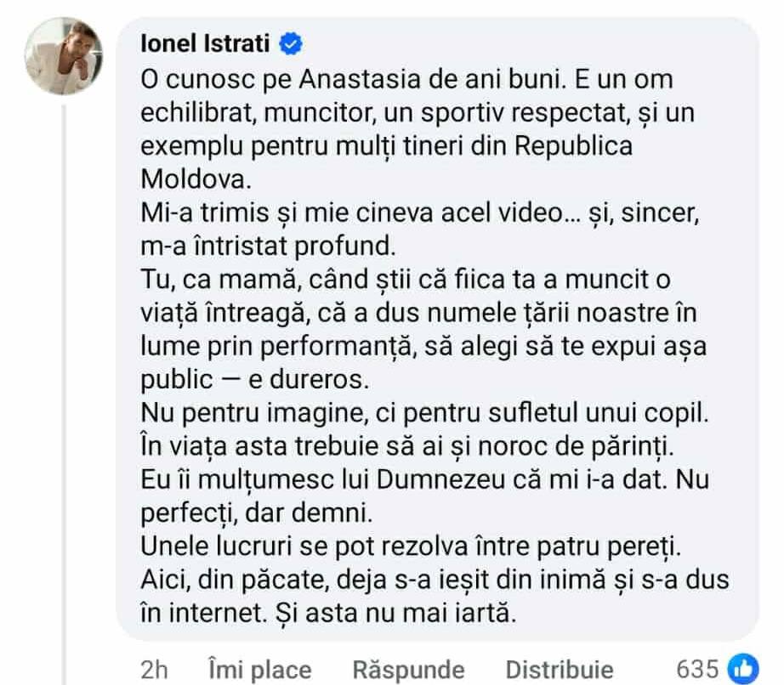This screenshot has width=784, height=685.
Task: Click the "2h" comment timestamp
Action: pos(153,669)
